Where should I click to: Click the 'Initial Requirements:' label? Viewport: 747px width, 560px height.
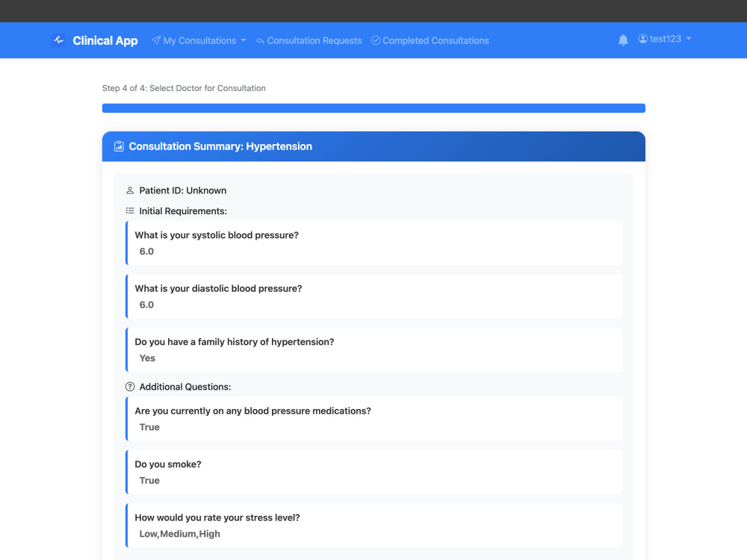pyautogui.click(x=183, y=211)
